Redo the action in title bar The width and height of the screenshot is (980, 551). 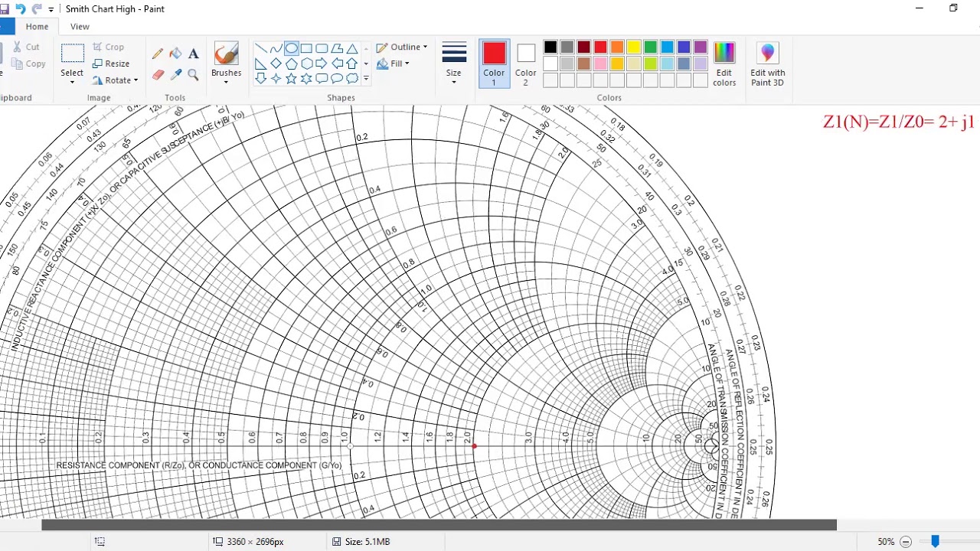(x=36, y=9)
